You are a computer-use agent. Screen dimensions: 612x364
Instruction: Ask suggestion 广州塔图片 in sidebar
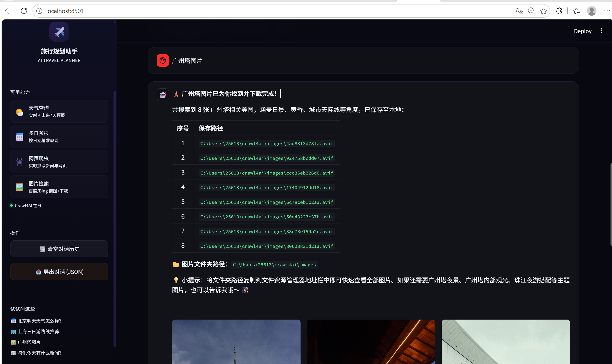pos(26,342)
